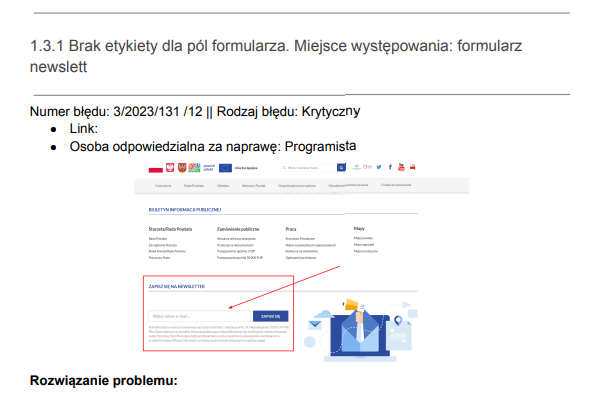Click the ZAPISZ SIĘ NA NEWSLETTER heading
605x398 pixels.
pyautogui.click(x=177, y=287)
